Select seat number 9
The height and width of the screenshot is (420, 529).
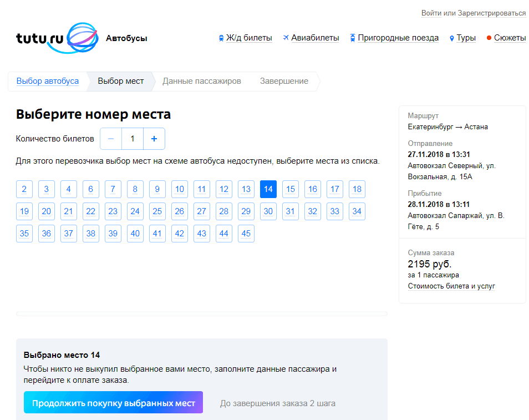157,189
